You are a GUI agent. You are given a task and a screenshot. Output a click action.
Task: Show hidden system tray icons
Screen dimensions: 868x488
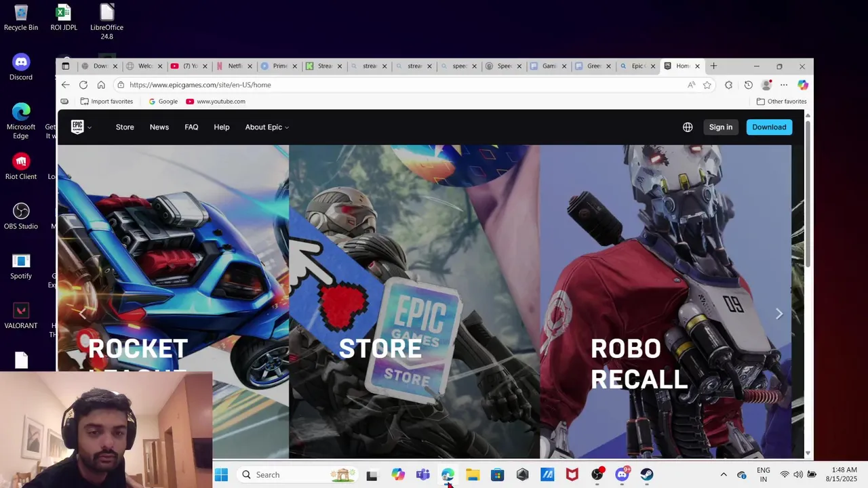click(x=724, y=474)
